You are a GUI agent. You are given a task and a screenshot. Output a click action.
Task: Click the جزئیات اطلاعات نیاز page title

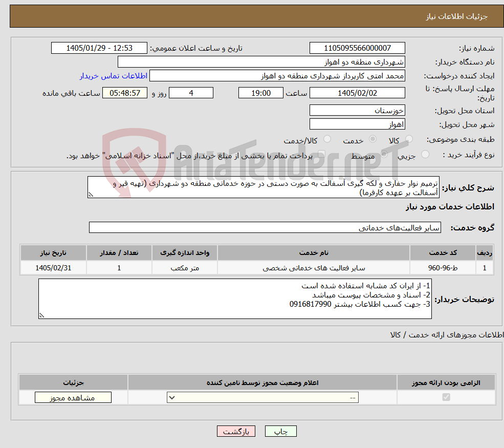point(457,16)
